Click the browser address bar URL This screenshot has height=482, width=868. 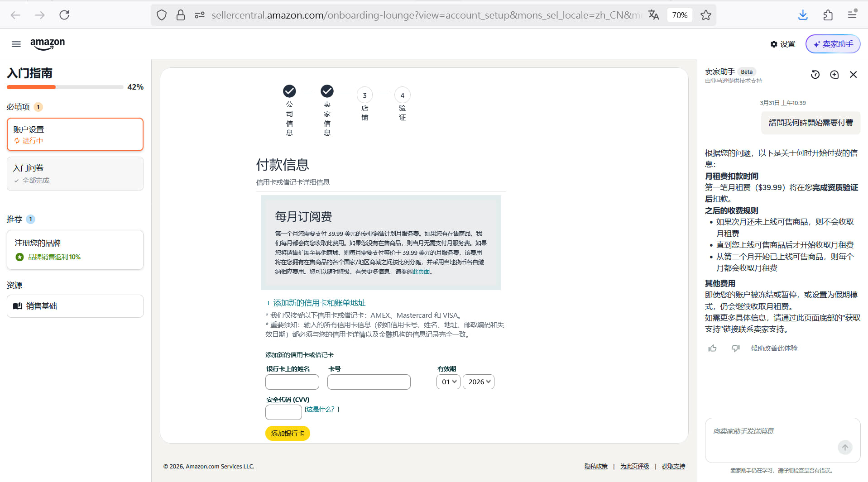tap(426, 15)
